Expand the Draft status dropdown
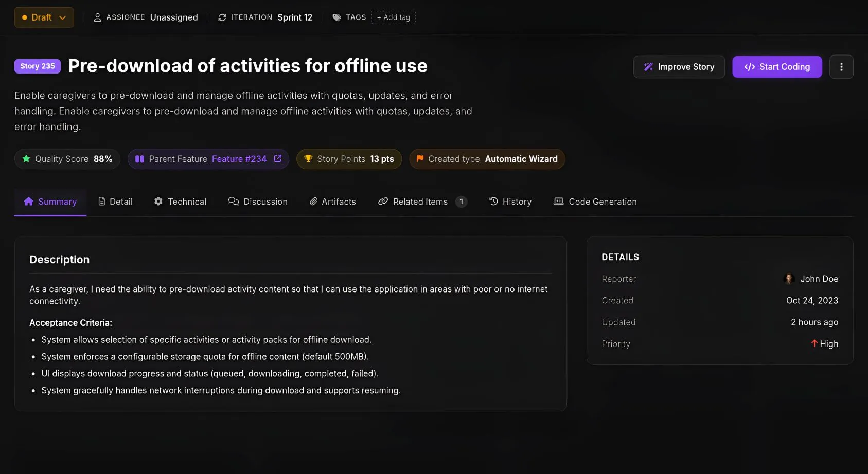This screenshot has height=474, width=868. point(44,17)
